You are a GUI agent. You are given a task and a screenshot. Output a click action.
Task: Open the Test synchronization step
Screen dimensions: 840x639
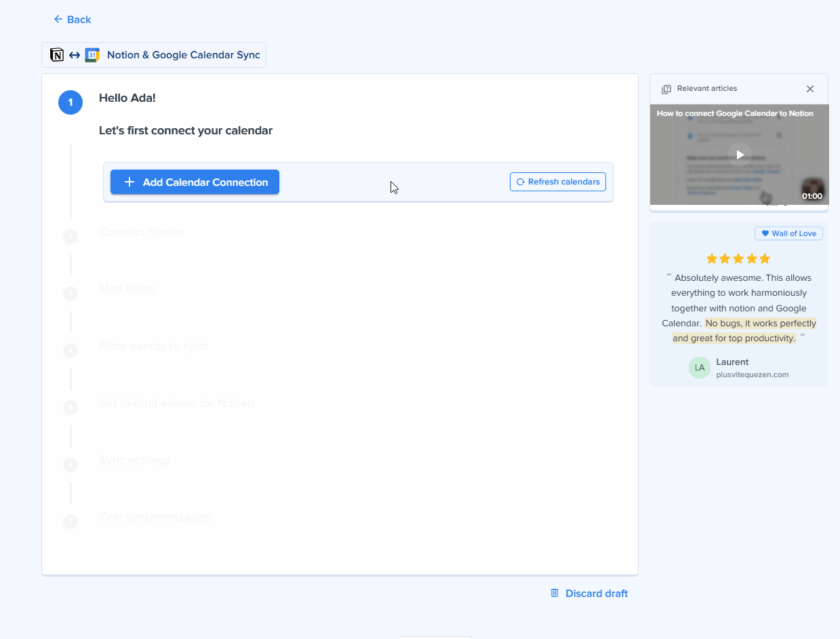pos(155,517)
